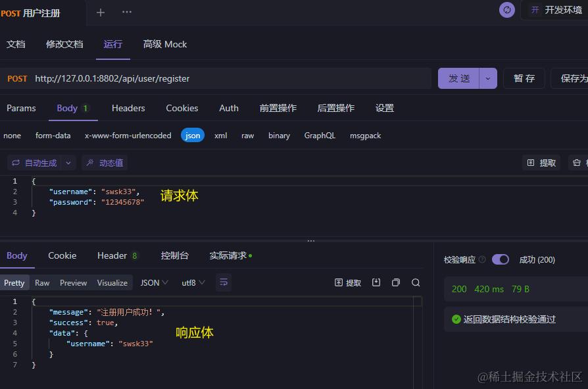
Task: Switch to the 文档 tab
Action: pos(16,44)
